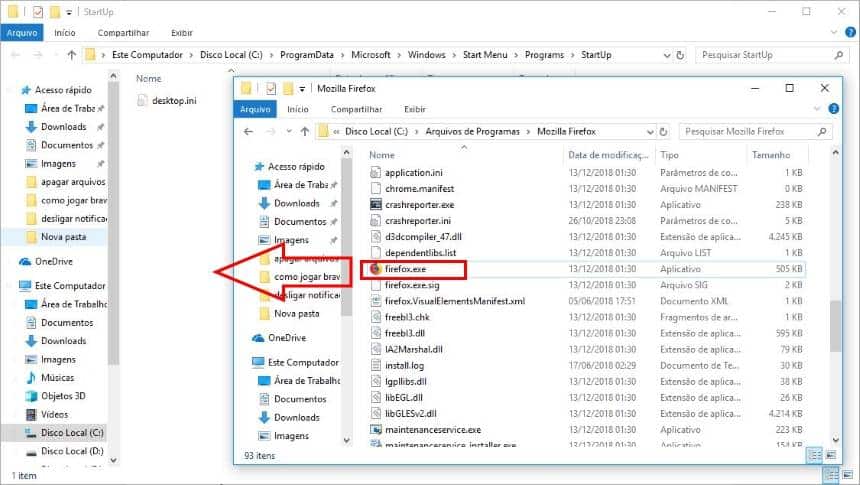Expand the ribbon in StartUp window
This screenshot has width=860, height=485.
pos(834,32)
